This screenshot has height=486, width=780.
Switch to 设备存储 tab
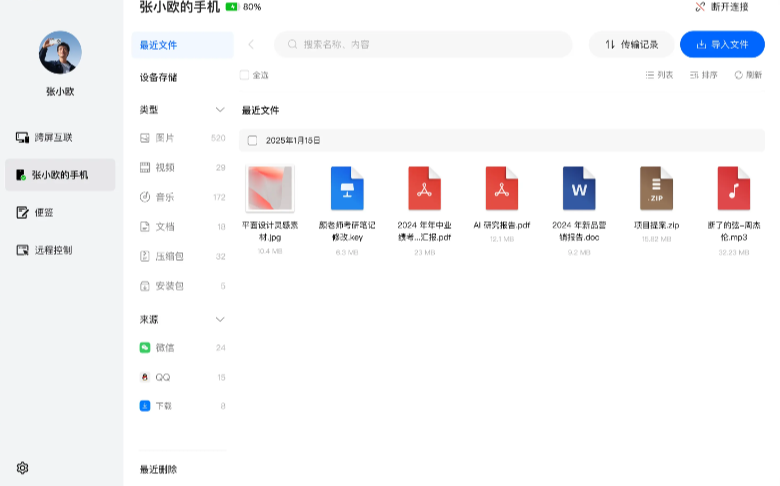coord(158,78)
